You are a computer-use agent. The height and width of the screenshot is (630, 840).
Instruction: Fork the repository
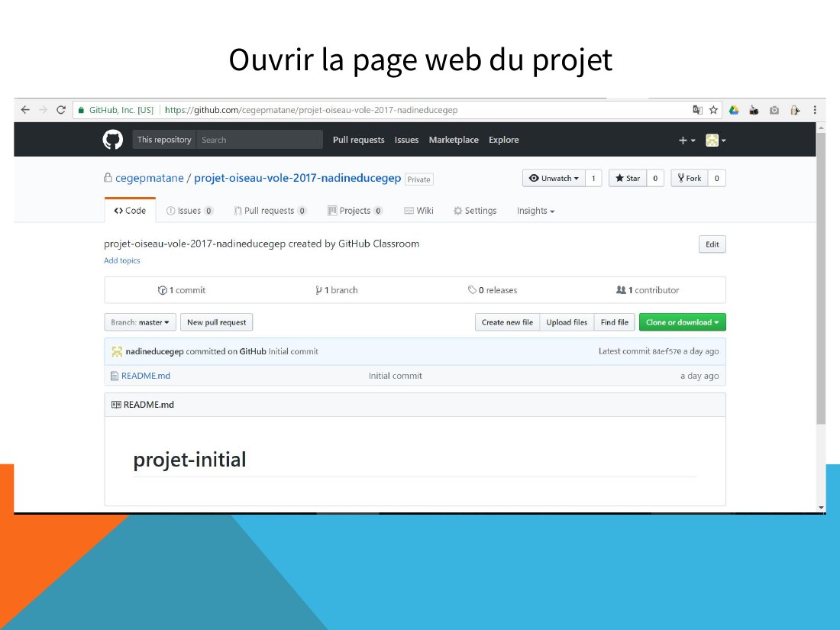690,179
